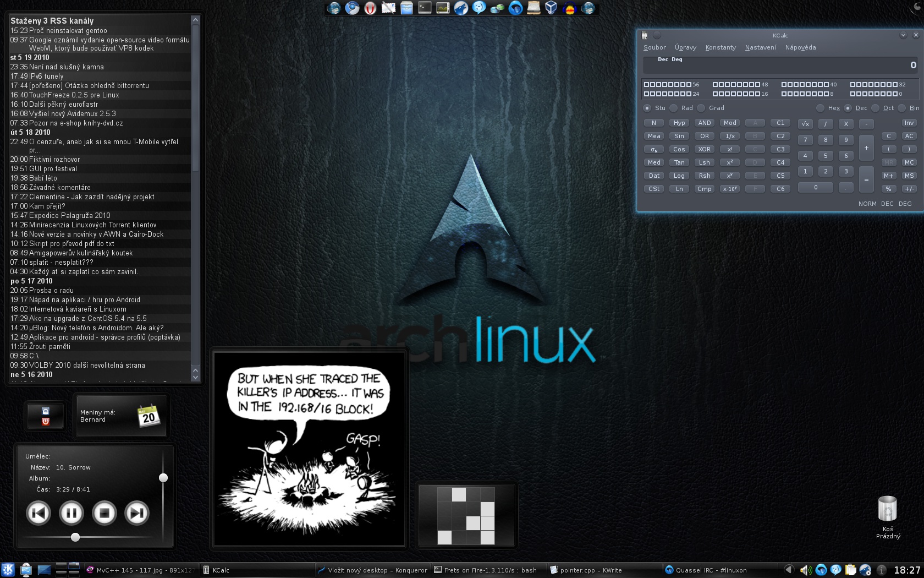Switch to the Quassel IRC taskbar entry

pyautogui.click(x=719, y=570)
